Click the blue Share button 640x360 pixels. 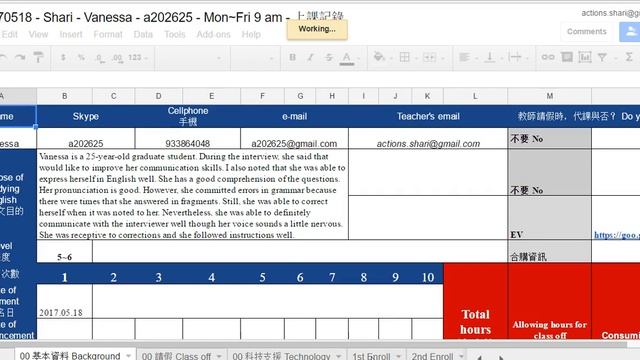click(x=630, y=31)
